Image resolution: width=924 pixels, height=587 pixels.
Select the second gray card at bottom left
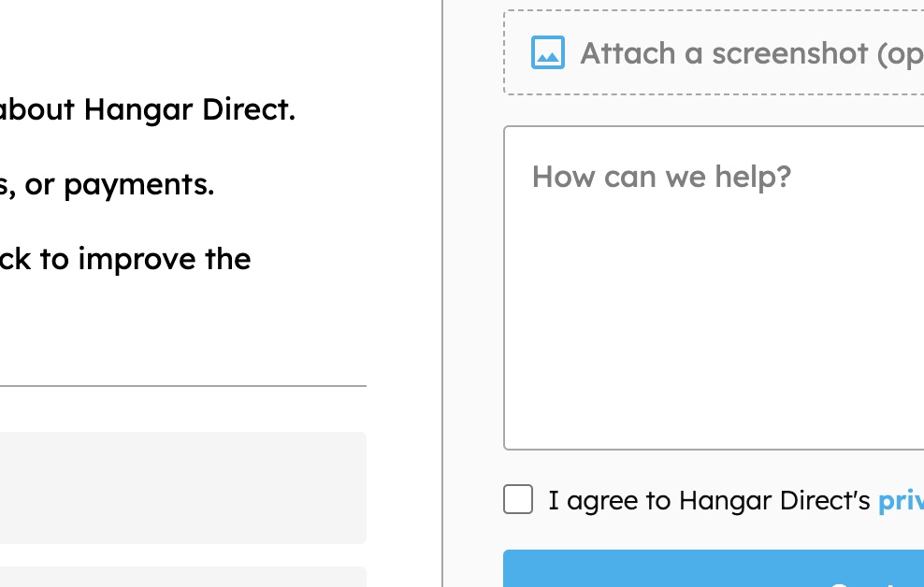tap(183, 577)
